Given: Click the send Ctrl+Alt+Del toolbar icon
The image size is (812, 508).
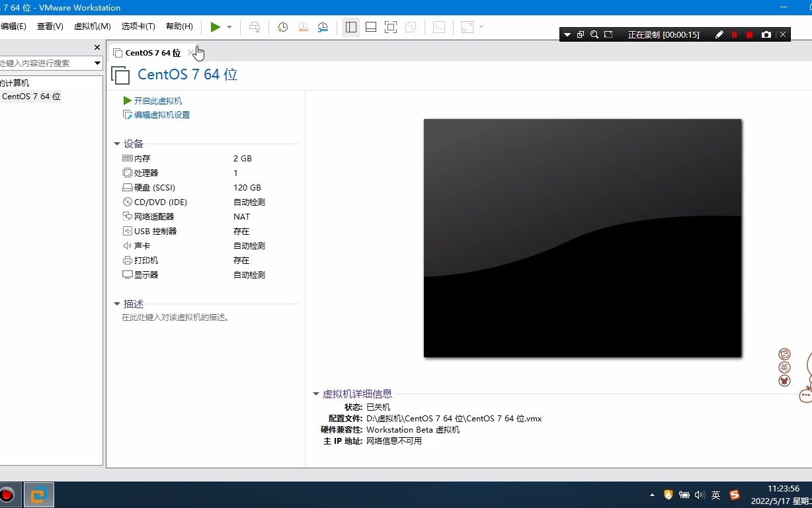Looking at the screenshot, I should (255, 27).
